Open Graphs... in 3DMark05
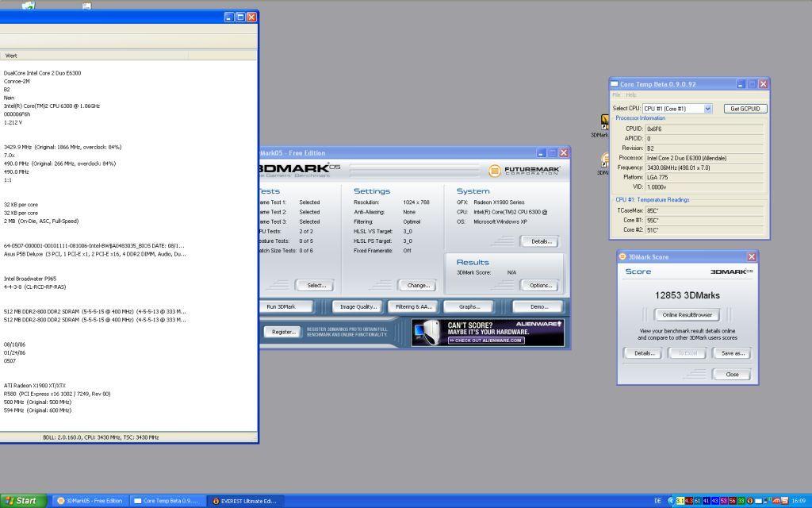The image size is (812, 508). tap(469, 307)
